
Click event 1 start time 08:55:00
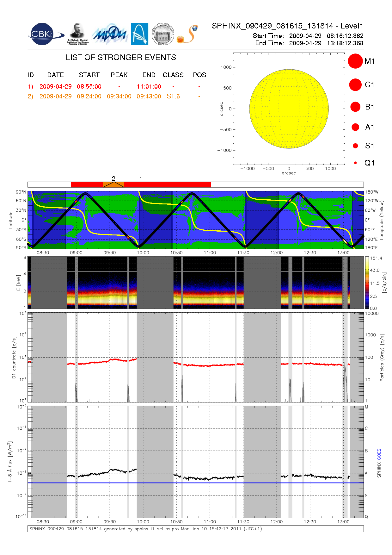(x=89, y=86)
